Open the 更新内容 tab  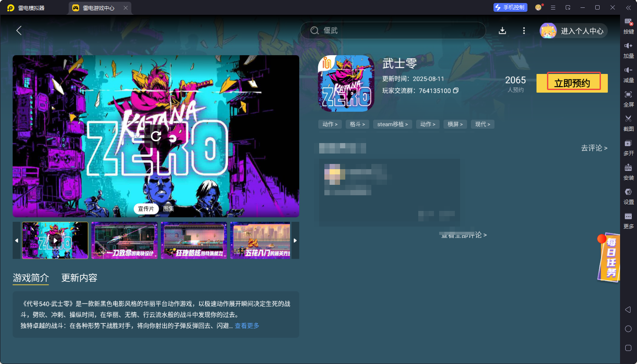[x=79, y=278]
